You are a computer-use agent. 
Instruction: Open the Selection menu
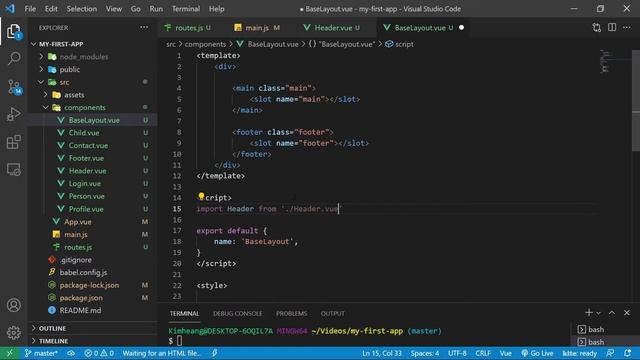pos(82,9)
